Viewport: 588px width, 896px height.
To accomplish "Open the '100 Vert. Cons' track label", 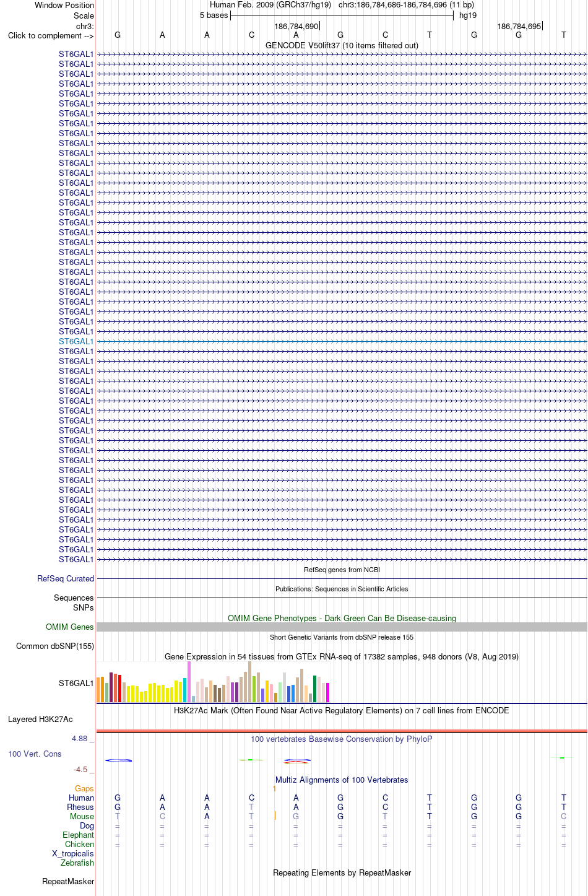I will click(x=35, y=754).
